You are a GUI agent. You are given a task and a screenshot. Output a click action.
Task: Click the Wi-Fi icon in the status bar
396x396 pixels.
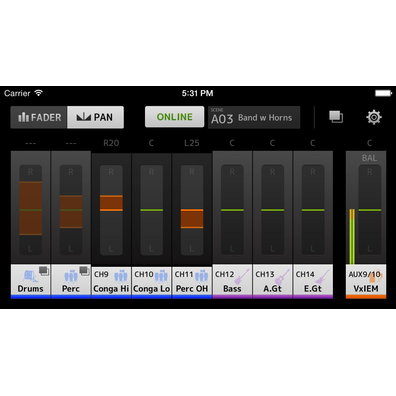coord(39,93)
